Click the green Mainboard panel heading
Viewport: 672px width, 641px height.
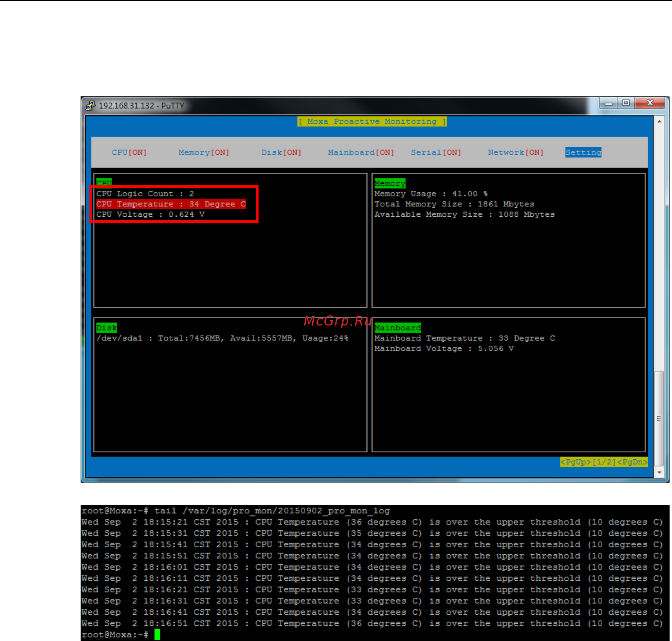click(398, 328)
